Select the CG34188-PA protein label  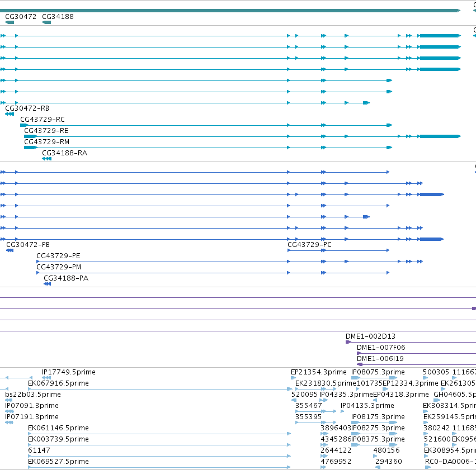point(66,278)
